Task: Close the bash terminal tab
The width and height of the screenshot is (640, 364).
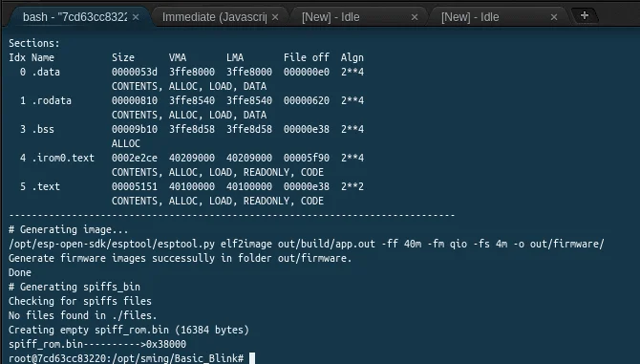Action: (x=136, y=17)
